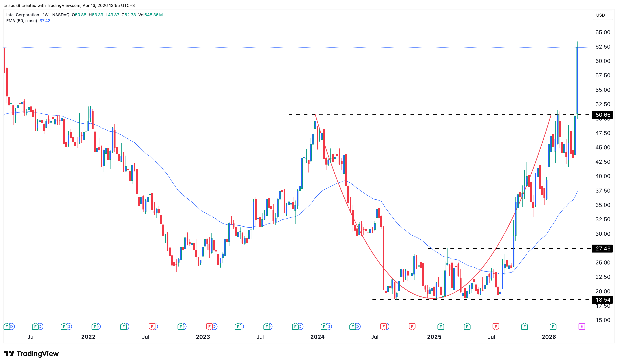Click the 1W interval in chart legend
Image resolution: width=618 pixels, height=364 pixels.
46,15
